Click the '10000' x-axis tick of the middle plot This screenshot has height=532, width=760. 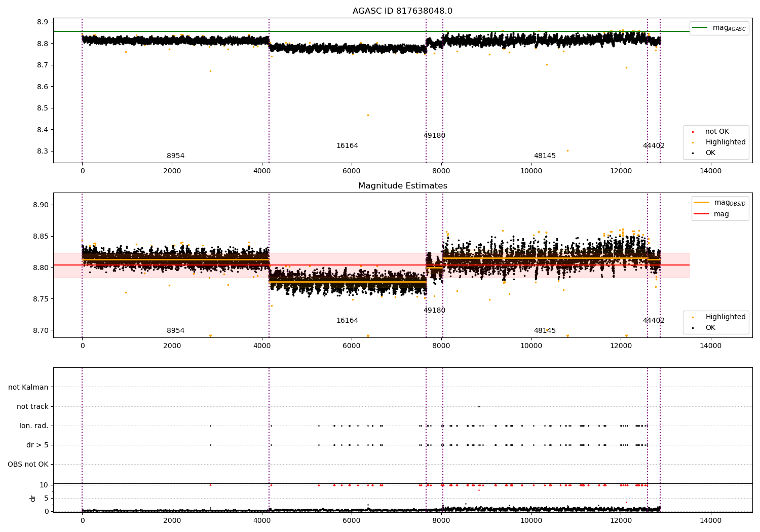tap(531, 346)
